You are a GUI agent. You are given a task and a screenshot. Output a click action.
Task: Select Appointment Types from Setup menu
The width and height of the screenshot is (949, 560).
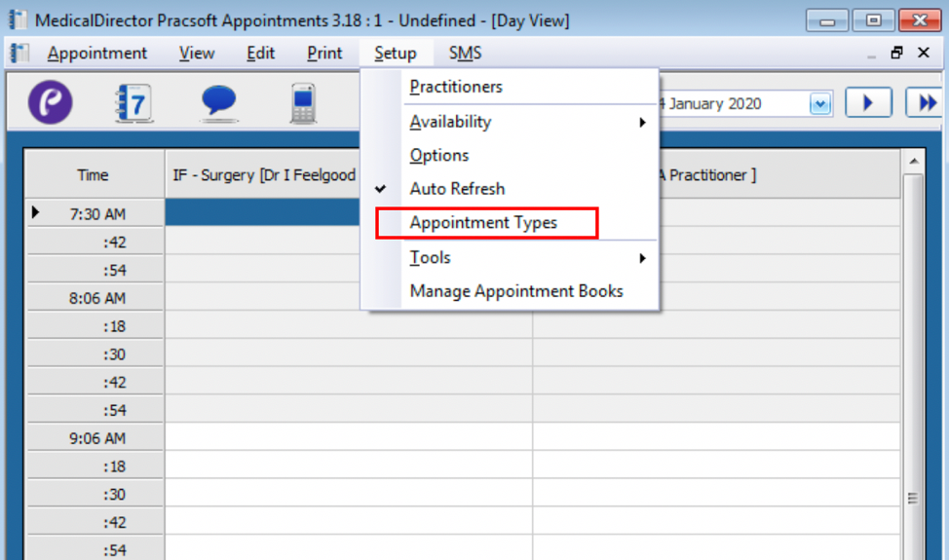pyautogui.click(x=483, y=223)
